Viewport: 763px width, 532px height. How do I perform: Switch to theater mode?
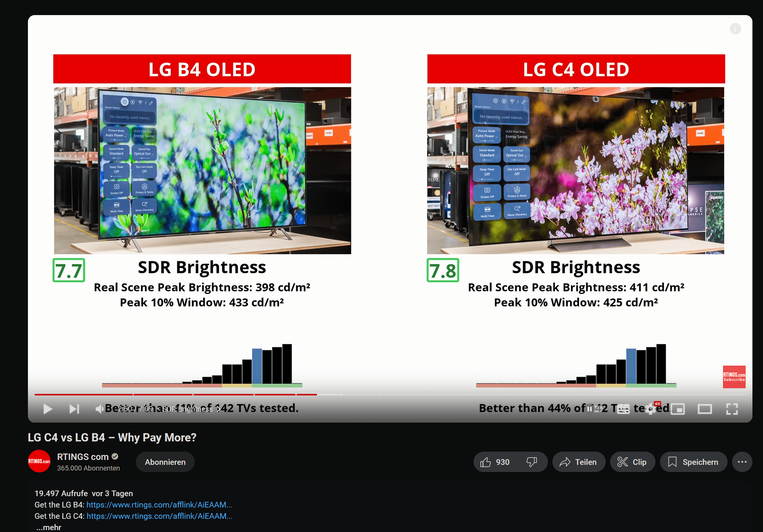(x=705, y=409)
